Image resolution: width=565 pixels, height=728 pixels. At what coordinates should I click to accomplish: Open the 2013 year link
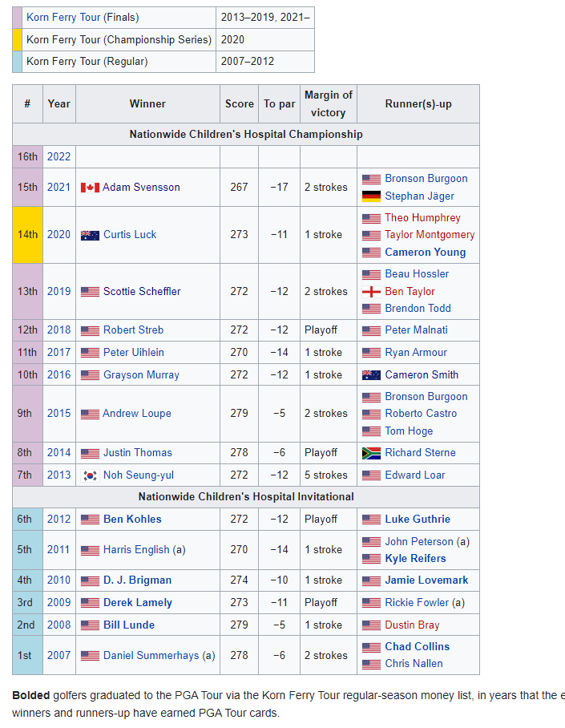point(59,475)
